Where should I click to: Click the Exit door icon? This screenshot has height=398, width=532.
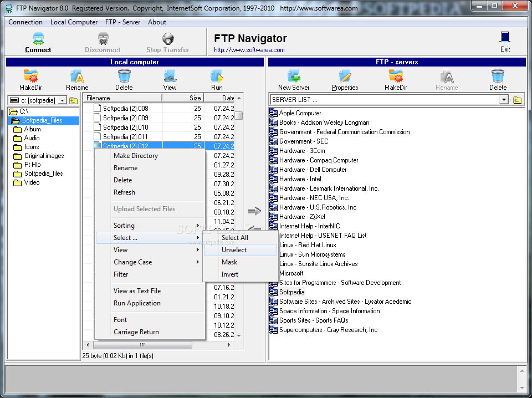point(505,37)
